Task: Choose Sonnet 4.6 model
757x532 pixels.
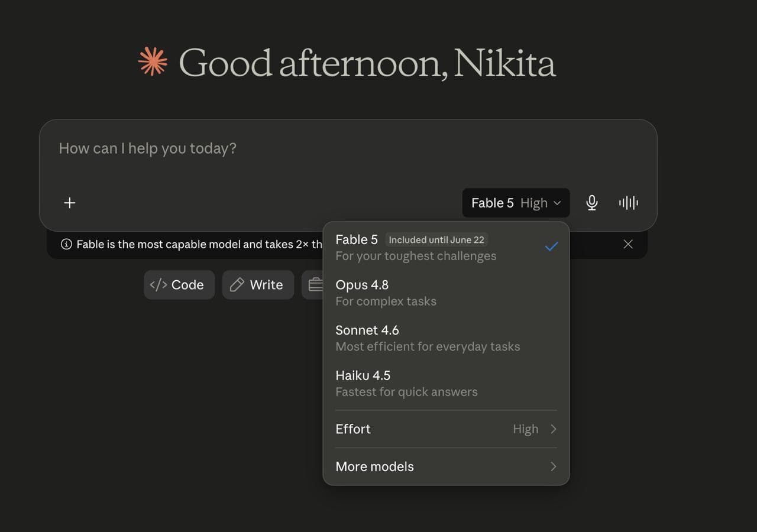Action: tap(446, 338)
